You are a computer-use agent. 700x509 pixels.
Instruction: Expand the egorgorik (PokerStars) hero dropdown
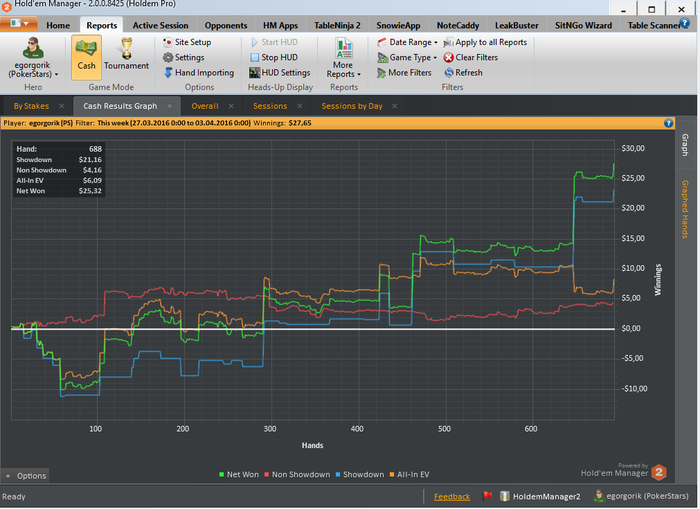[x=33, y=70]
